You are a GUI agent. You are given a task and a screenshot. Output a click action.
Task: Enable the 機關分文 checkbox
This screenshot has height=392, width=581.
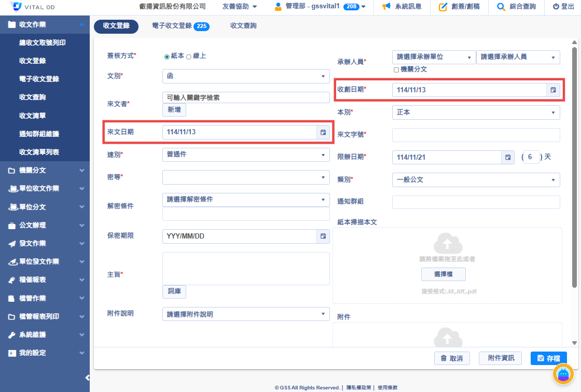[x=396, y=69]
